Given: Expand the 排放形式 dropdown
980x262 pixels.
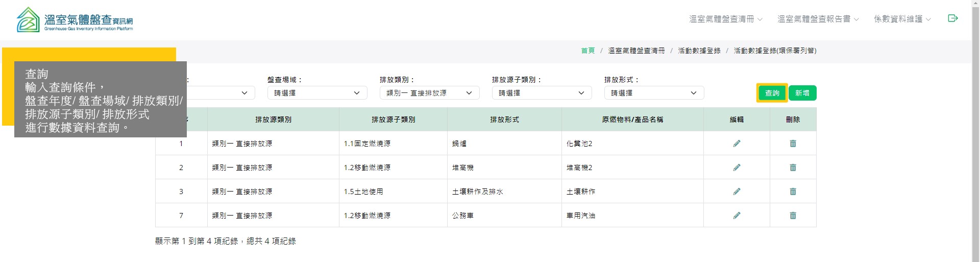Looking at the screenshot, I should coord(654,93).
